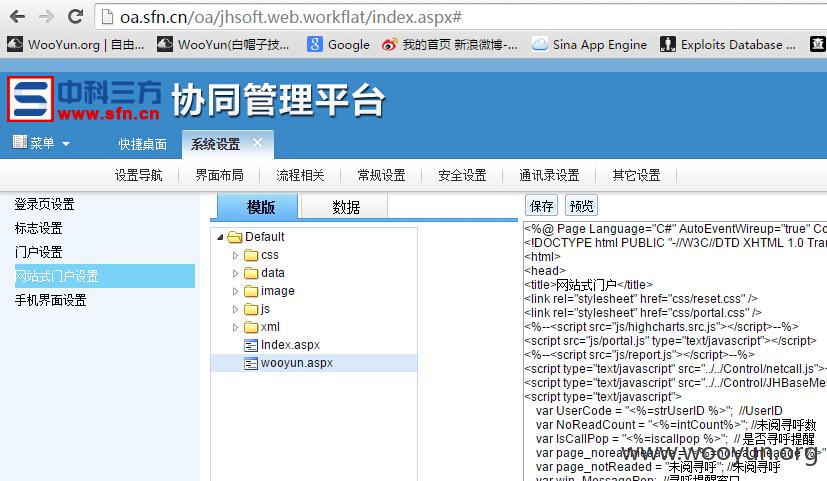Open 流程相关 menu item
The width and height of the screenshot is (827, 481).
[x=300, y=175]
